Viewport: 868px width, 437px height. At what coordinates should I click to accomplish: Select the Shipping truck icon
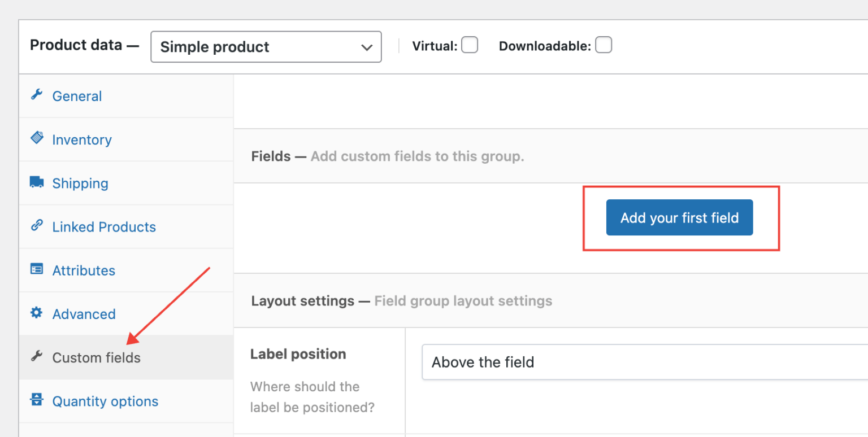point(37,182)
